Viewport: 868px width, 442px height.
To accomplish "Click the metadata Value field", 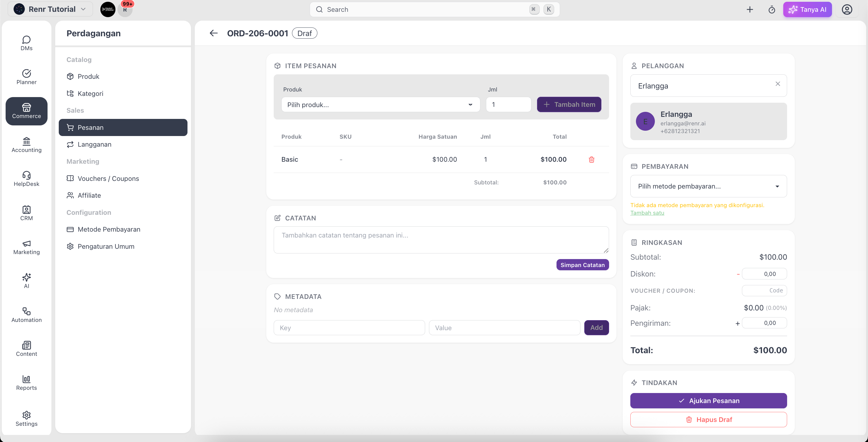I will (505, 328).
